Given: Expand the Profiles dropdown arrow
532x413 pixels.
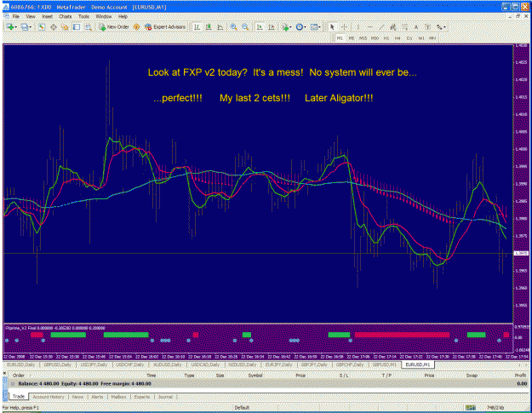Looking at the screenshot, I should (31, 27).
